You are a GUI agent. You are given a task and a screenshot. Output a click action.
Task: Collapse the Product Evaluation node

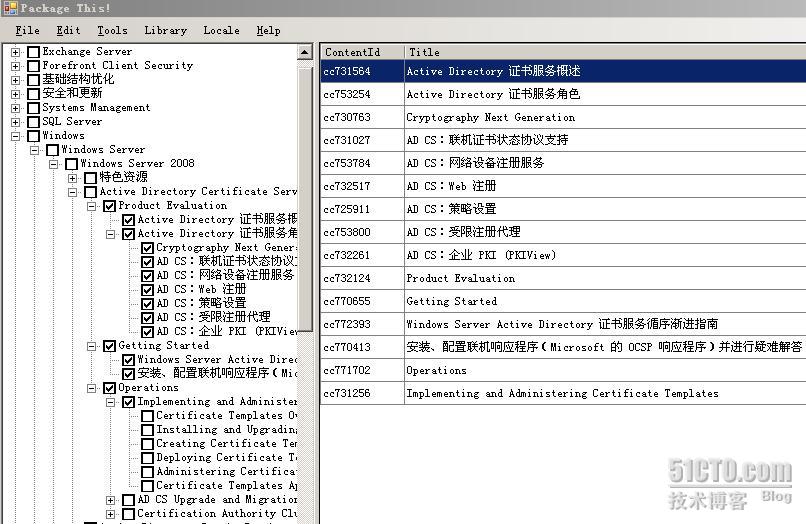tap(91, 206)
